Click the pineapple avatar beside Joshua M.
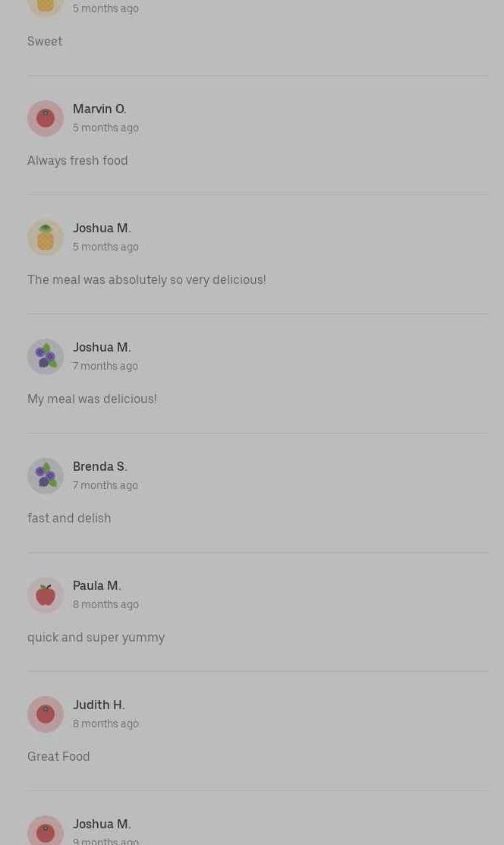This screenshot has width=504, height=845. (46, 238)
